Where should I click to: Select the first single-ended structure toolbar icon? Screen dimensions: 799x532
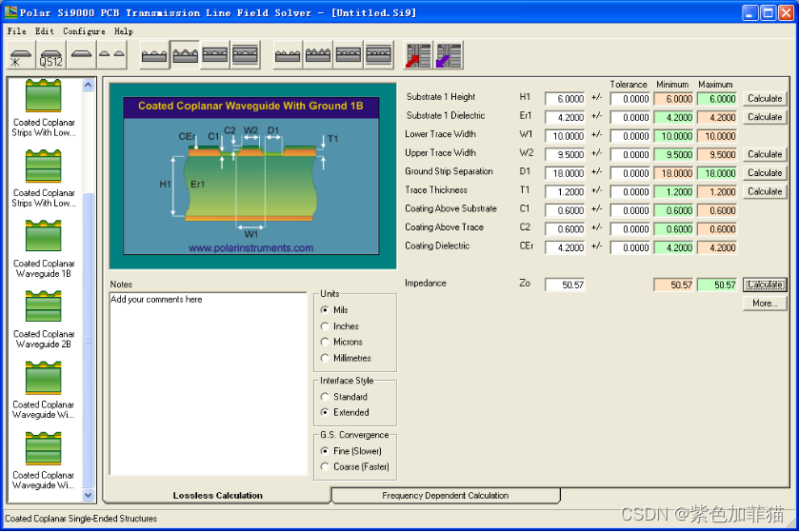21,55
